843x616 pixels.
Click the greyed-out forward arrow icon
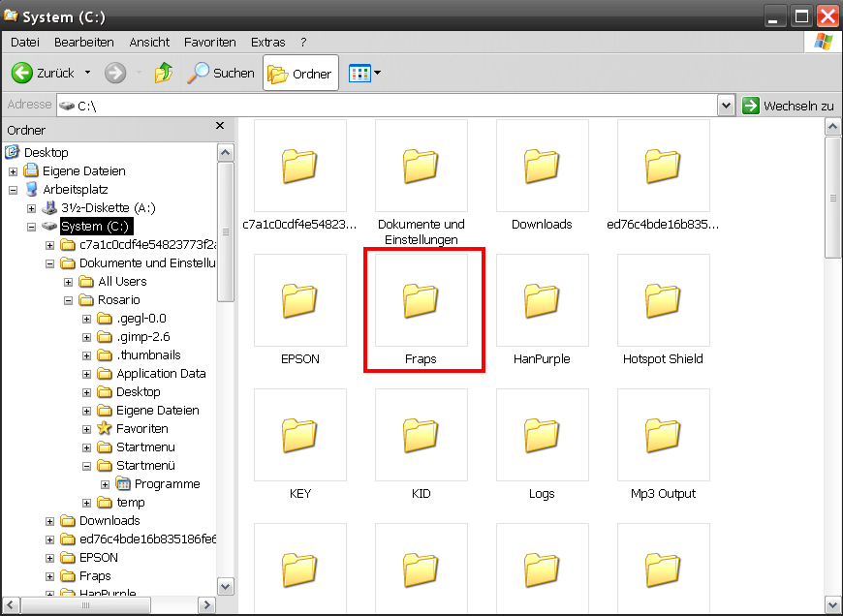tap(115, 73)
